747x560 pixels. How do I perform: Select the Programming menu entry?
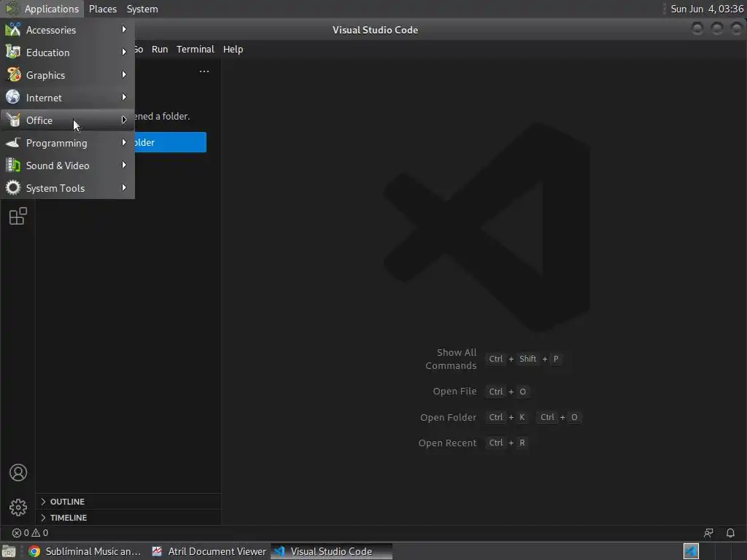(x=68, y=143)
